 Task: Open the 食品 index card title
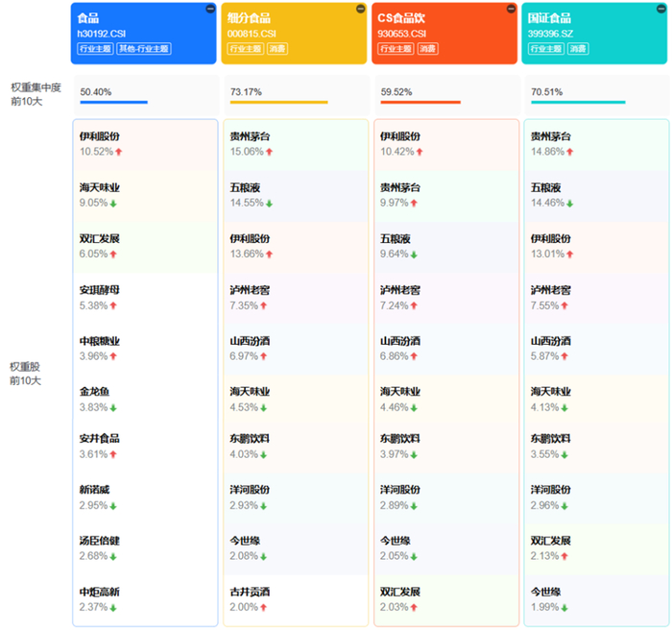(x=88, y=18)
